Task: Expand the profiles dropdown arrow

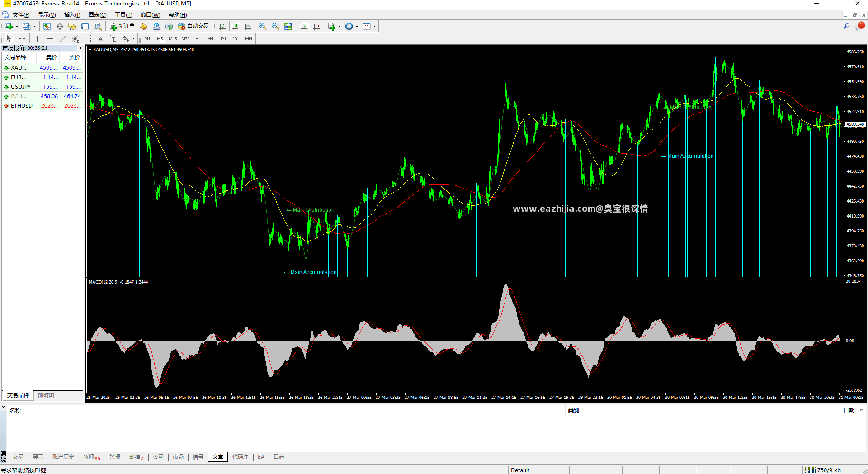Action: pos(34,27)
